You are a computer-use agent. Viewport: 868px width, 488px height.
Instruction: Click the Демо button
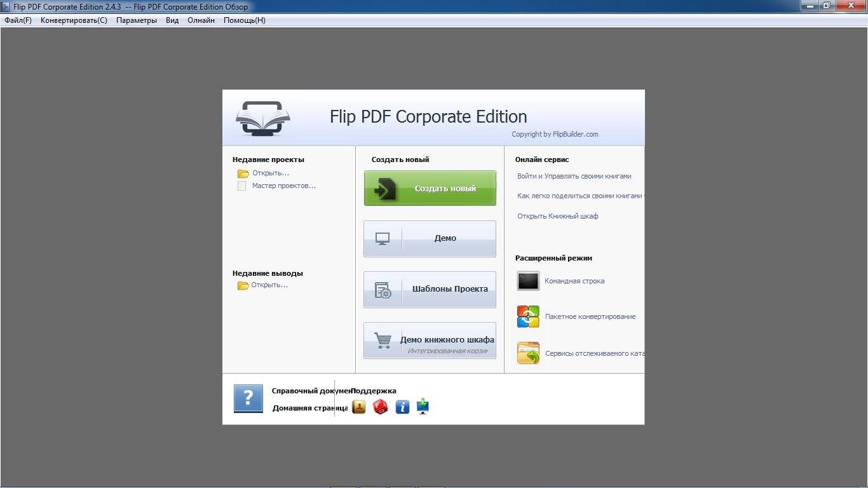click(430, 238)
